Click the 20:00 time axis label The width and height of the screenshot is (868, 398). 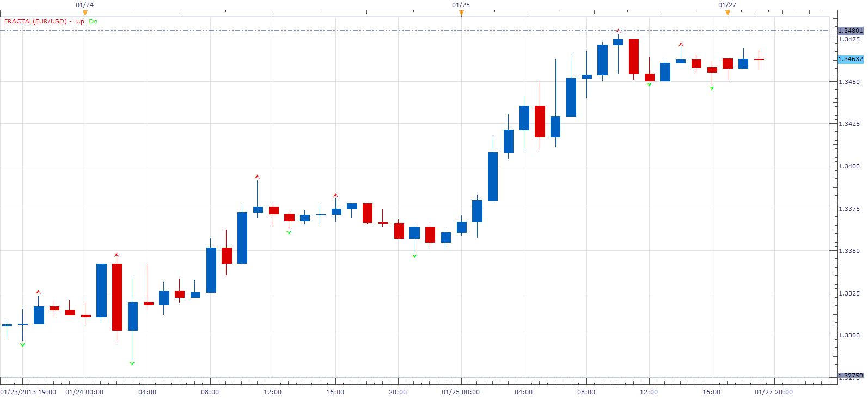click(x=398, y=392)
